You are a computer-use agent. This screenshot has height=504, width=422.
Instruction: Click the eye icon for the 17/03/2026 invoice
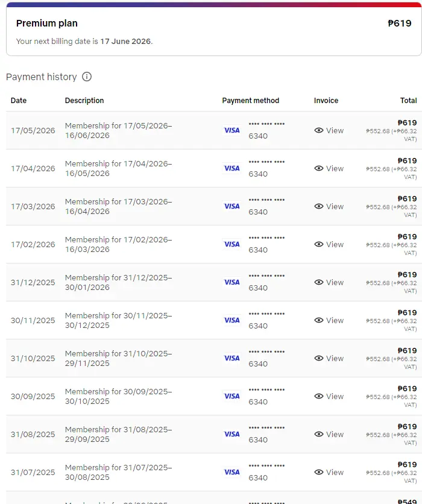pos(319,206)
